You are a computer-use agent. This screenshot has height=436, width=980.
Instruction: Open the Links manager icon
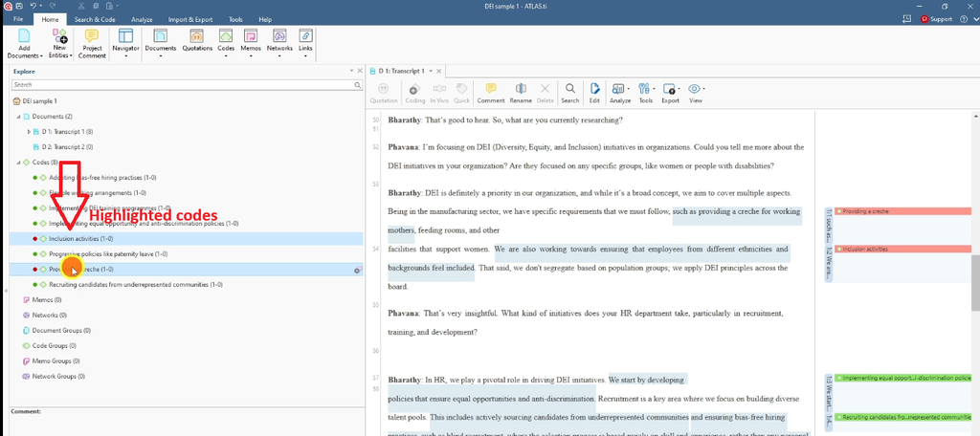305,35
